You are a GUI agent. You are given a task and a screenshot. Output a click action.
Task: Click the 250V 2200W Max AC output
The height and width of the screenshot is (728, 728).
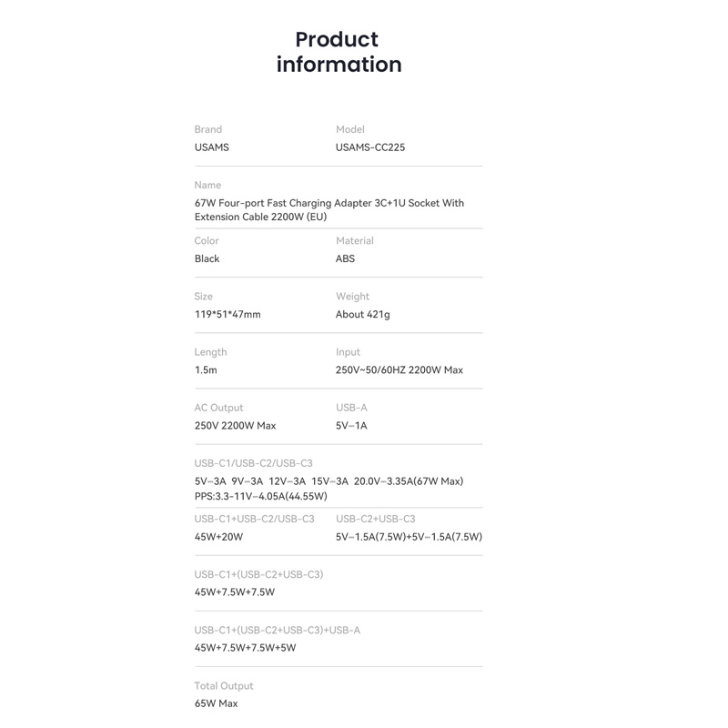click(x=235, y=426)
